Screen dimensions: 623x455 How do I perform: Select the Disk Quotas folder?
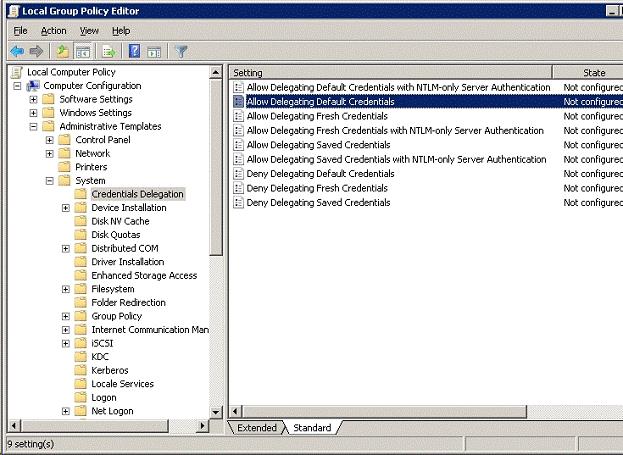pyautogui.click(x=116, y=234)
